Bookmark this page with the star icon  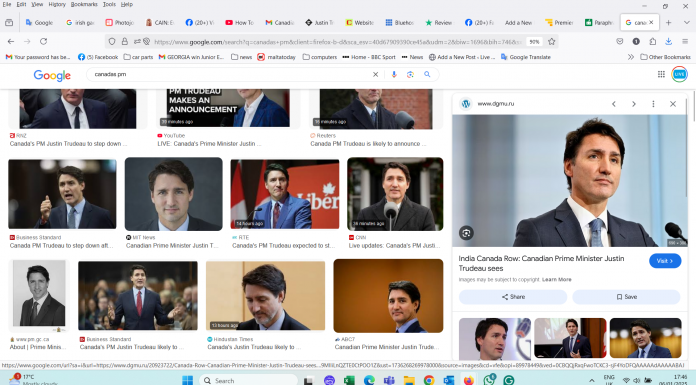tap(551, 41)
